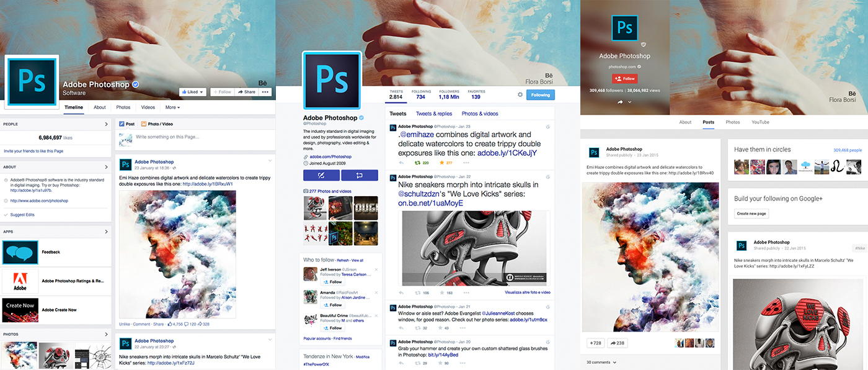
Task: Follow Jeff Iverson on Twitter
Action: 332,282
